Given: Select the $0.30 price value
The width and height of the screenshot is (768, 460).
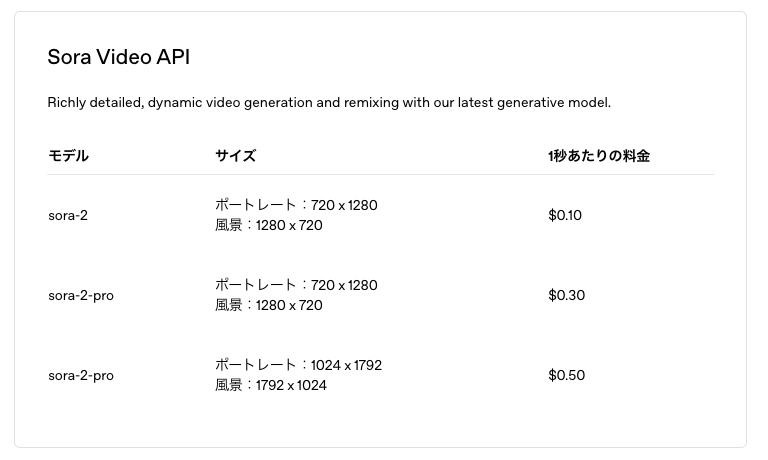Looking at the screenshot, I should coord(566,295).
